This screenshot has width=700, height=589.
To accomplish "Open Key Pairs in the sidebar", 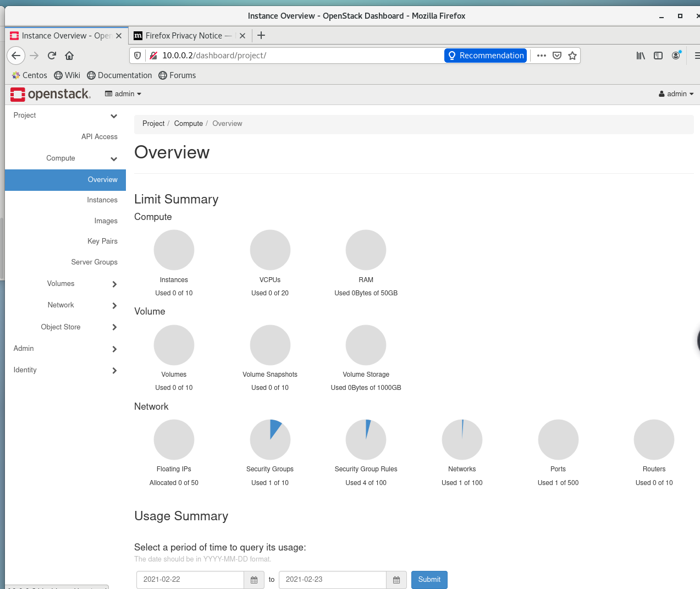I will click(102, 241).
